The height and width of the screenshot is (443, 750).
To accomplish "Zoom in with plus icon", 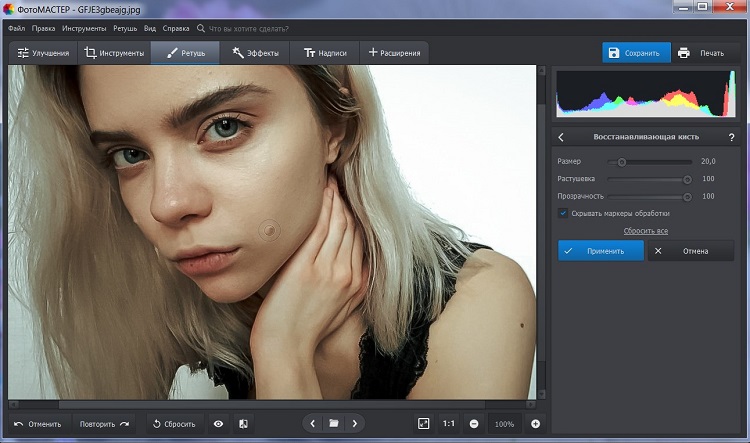I will [x=535, y=424].
